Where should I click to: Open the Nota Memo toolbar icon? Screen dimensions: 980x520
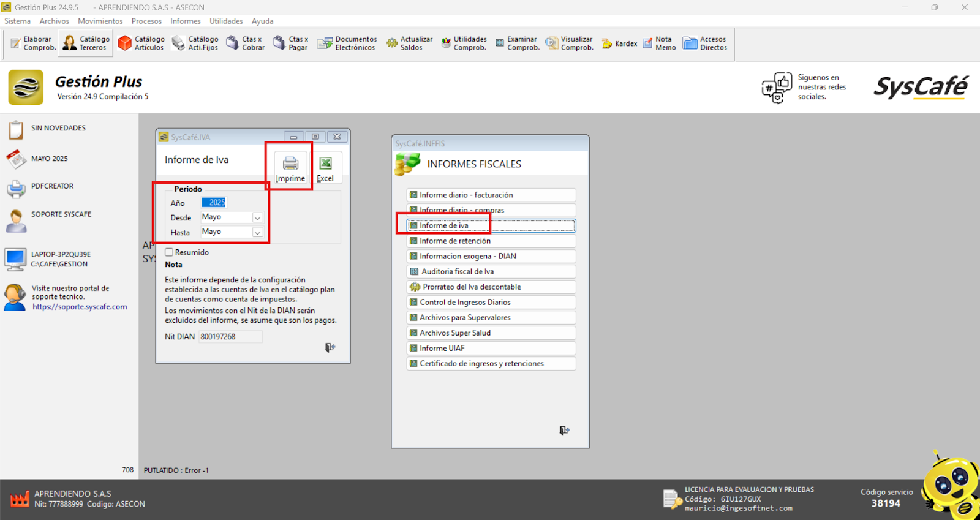(x=659, y=43)
